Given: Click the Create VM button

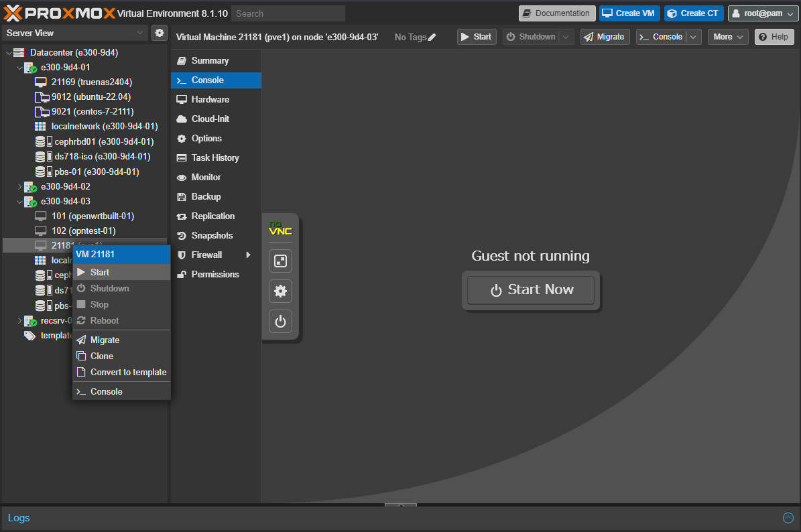Looking at the screenshot, I should coord(629,14).
